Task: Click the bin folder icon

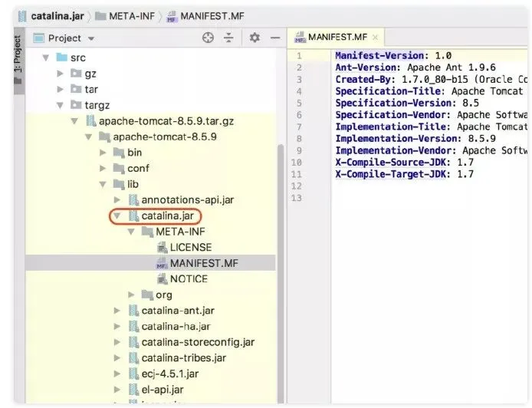Action: (x=119, y=153)
